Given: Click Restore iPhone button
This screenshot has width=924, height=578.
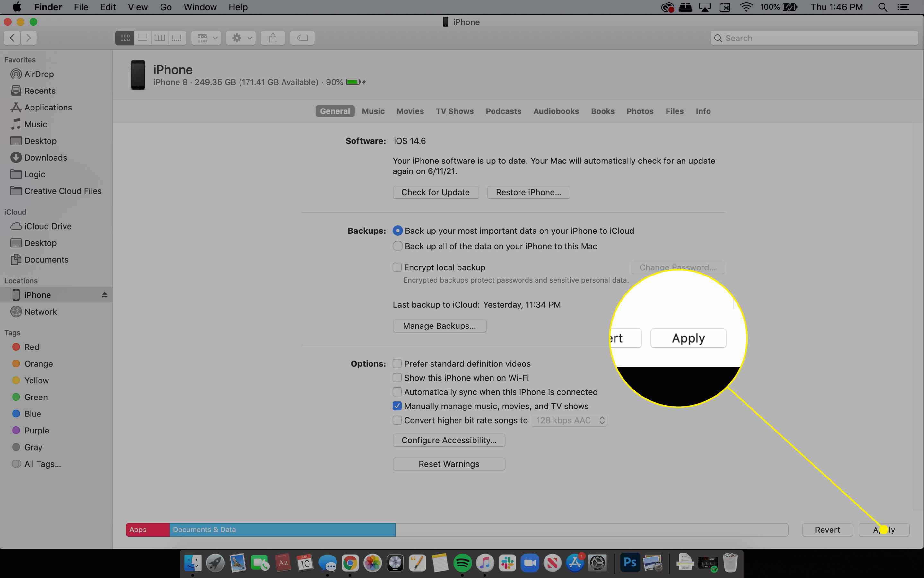Looking at the screenshot, I should pyautogui.click(x=528, y=192).
